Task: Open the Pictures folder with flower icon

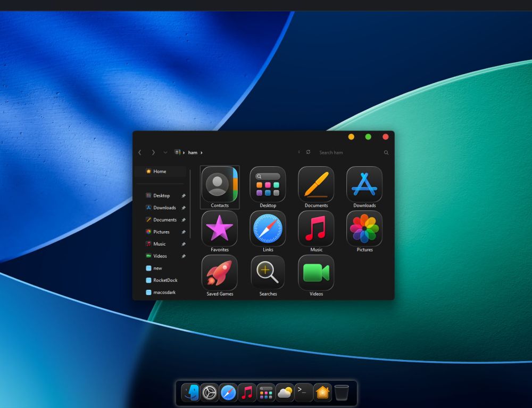Action: [x=364, y=228]
